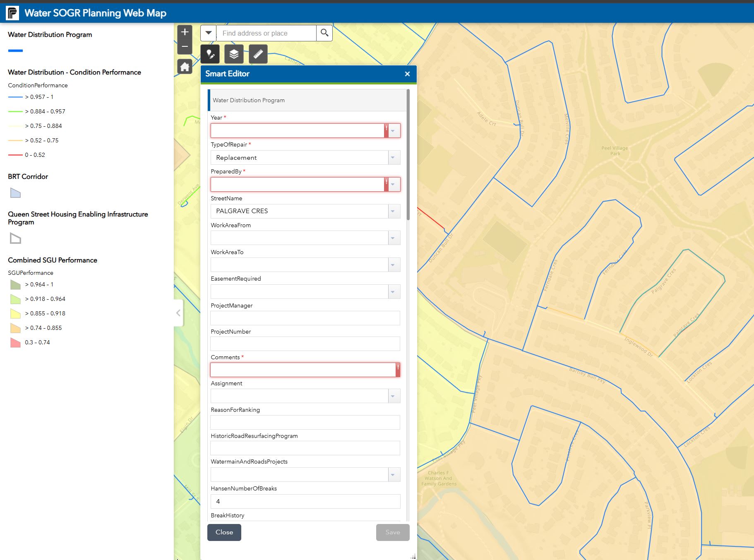
Task: Click the 'Bartley Bull Pky' street label
Action: click(587, 375)
